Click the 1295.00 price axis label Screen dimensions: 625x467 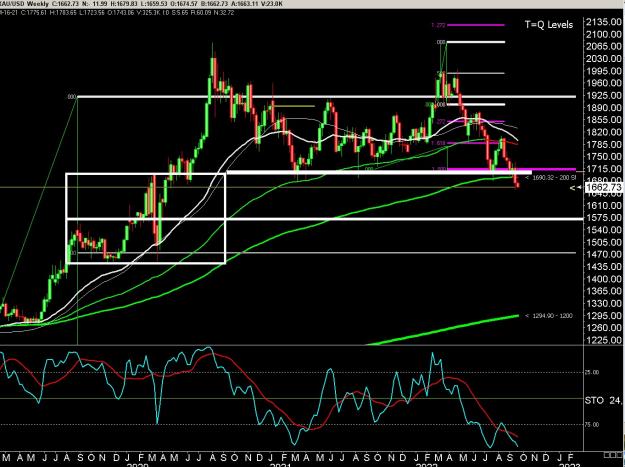tap(604, 316)
